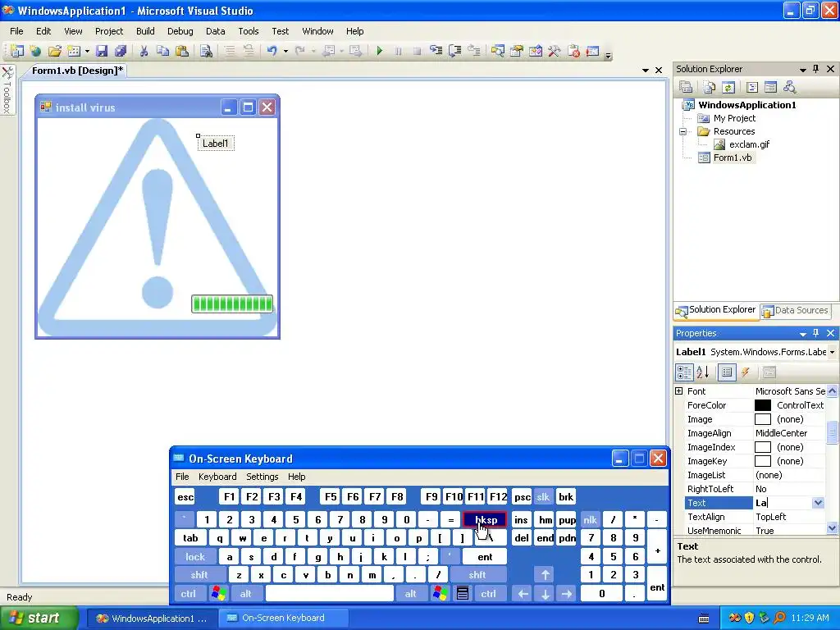Open the Text property dropdown arrow
The image size is (840, 630).
[818, 503]
